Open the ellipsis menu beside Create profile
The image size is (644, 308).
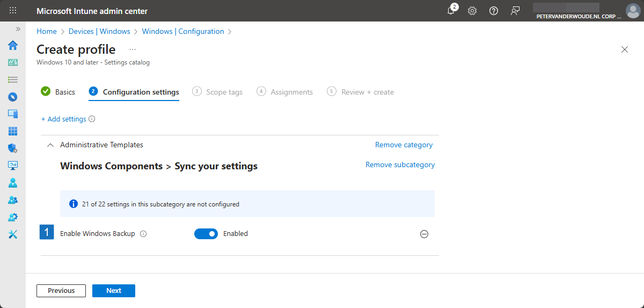[x=133, y=49]
